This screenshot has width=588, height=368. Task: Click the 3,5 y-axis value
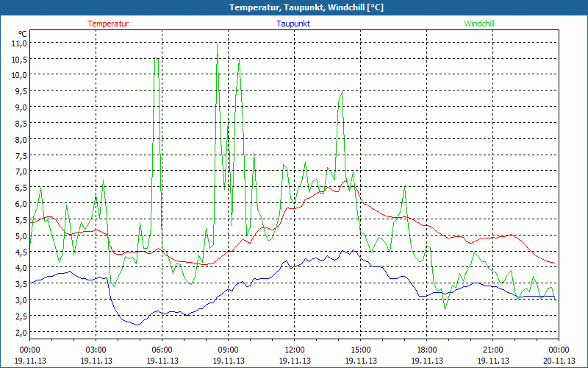click(x=21, y=284)
